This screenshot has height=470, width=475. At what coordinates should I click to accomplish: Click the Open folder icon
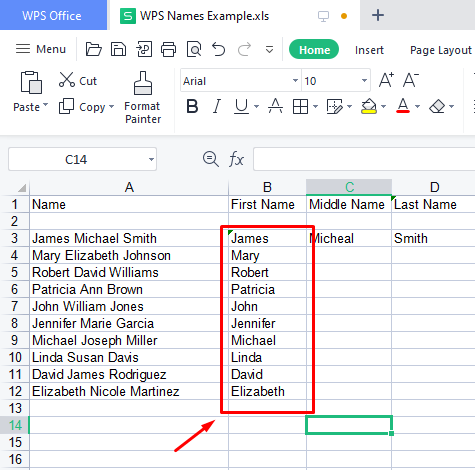[93, 49]
